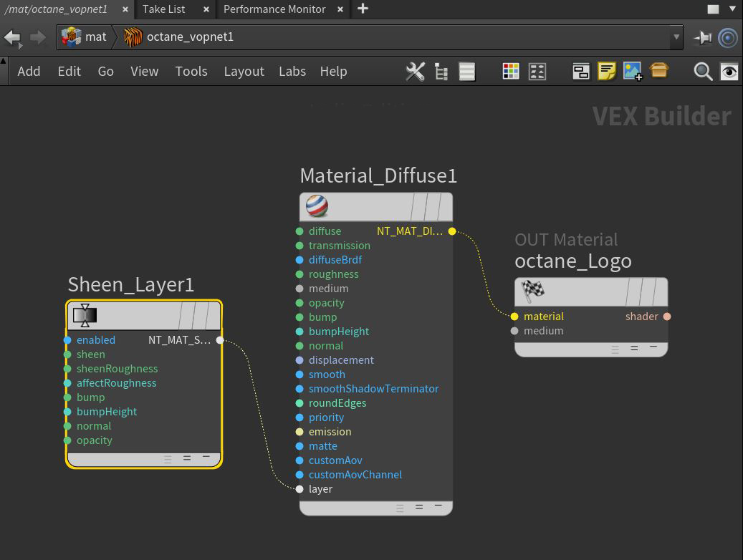Open the Labs menu
743x560 pixels.
[292, 72]
